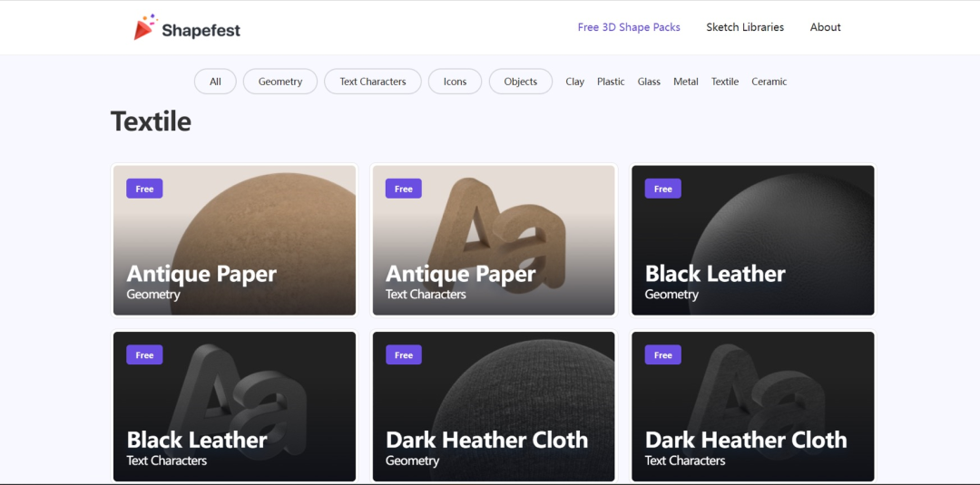The height and width of the screenshot is (485, 980).
Task: Click Free badge on Black Leather Text Characters
Action: [x=144, y=354]
